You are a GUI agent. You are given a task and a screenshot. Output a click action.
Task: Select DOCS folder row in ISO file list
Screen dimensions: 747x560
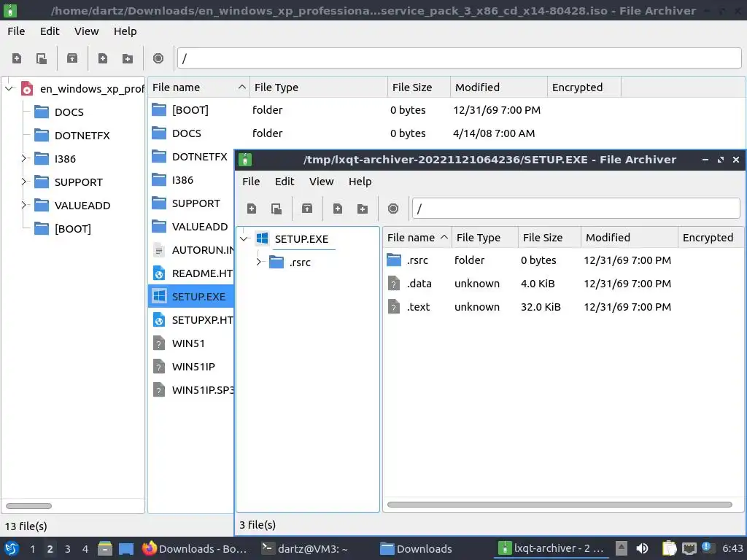(446, 133)
